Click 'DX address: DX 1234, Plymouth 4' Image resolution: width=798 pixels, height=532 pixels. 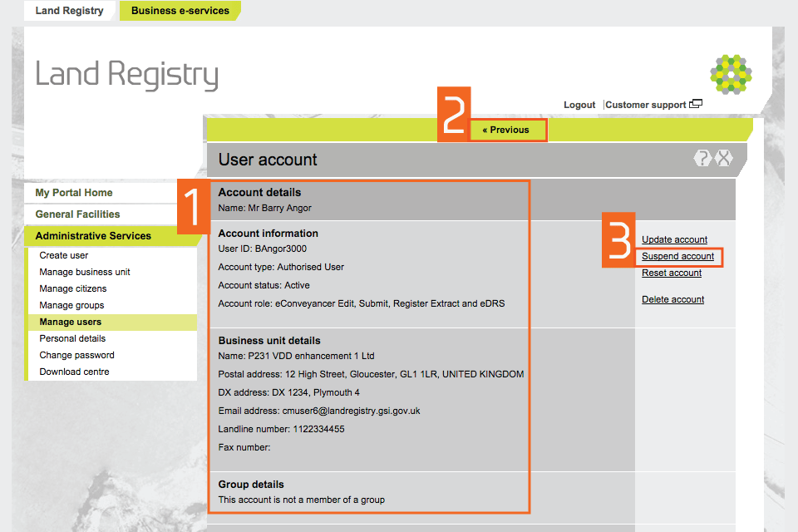[x=289, y=392]
